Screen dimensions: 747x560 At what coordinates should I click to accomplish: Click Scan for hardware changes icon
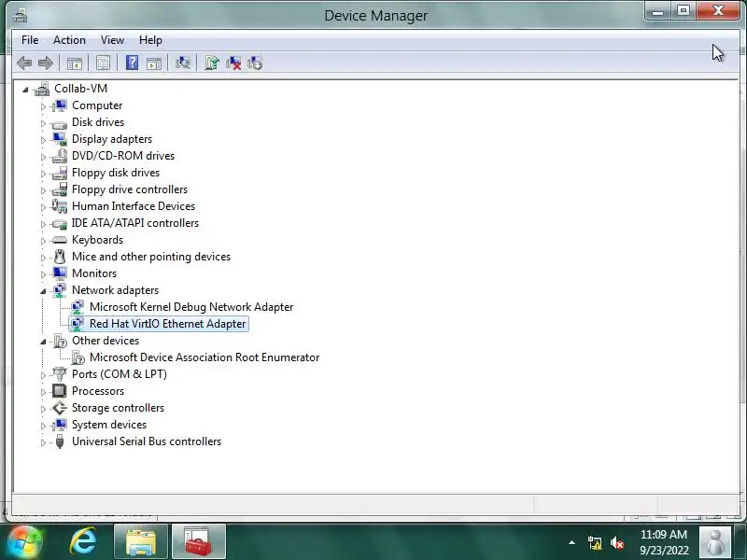182,63
